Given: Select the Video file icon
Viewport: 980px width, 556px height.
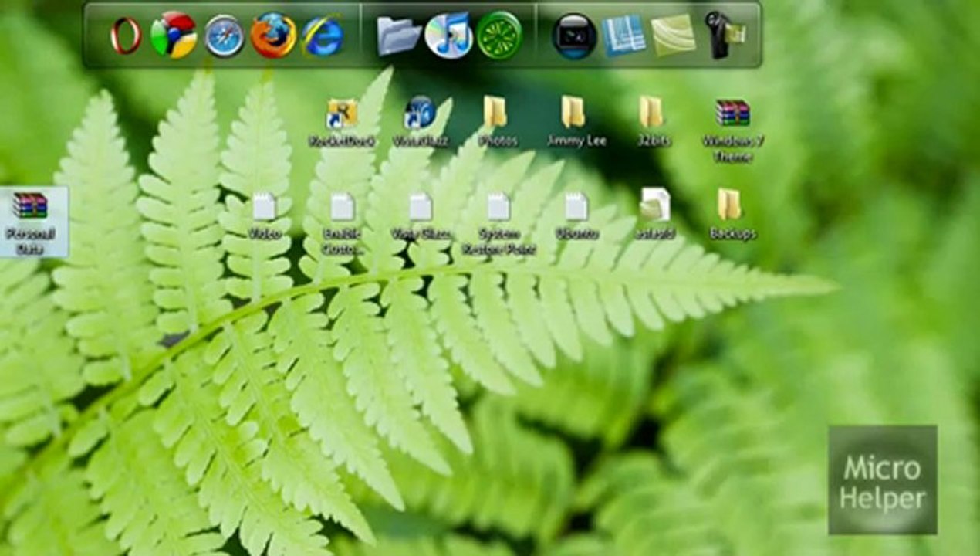Looking at the screenshot, I should pos(265,215).
